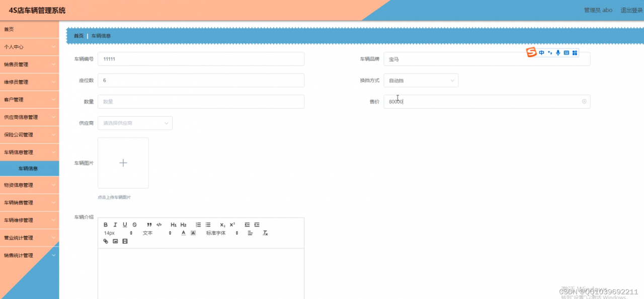Image resolution: width=644 pixels, height=299 pixels.
Task: Focus the 座位数 input field
Action: [x=201, y=80]
